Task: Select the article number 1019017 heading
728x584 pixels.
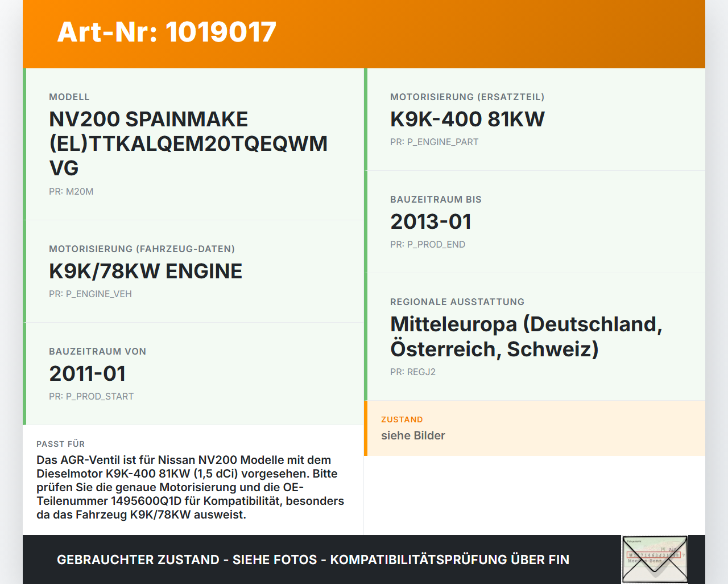Action: click(166, 32)
